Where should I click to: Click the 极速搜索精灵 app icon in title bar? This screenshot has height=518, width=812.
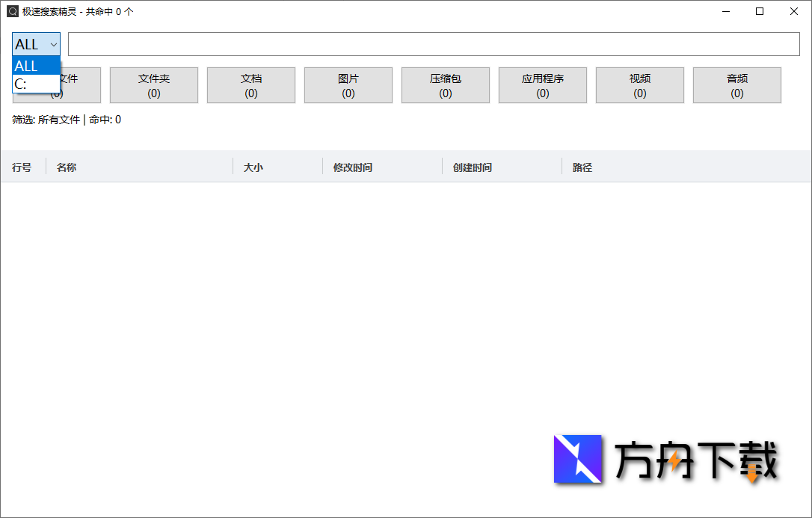coord(11,11)
